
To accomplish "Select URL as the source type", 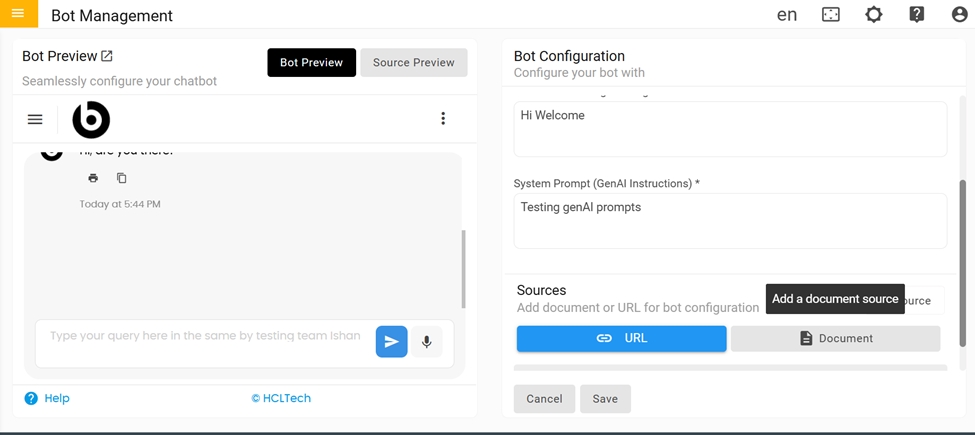I will [621, 338].
